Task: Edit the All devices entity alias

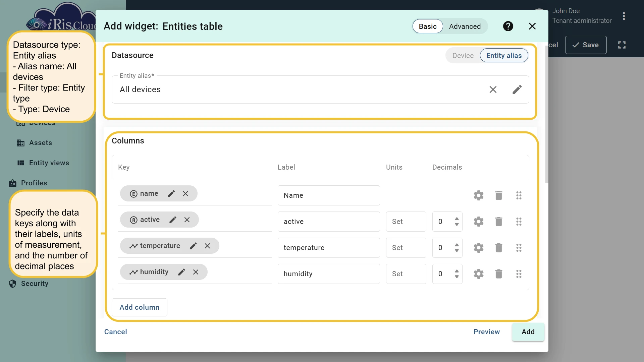Action: click(x=517, y=89)
